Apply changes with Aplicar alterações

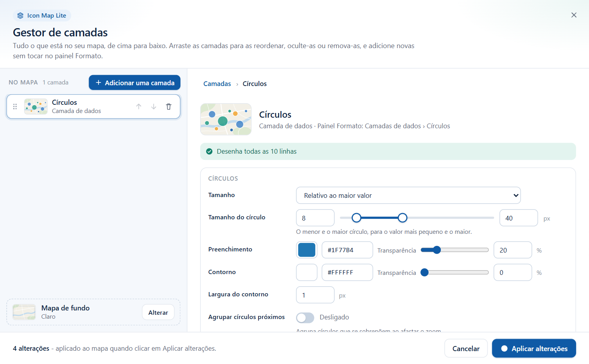pyautogui.click(x=534, y=348)
